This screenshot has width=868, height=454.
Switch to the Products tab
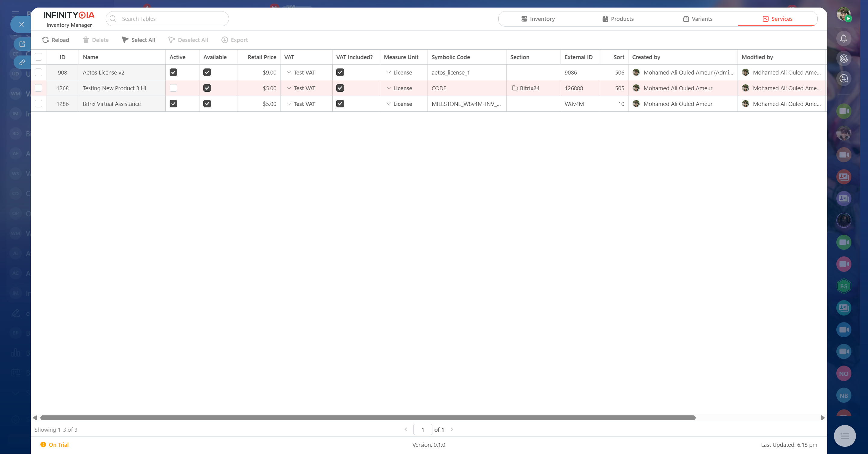pyautogui.click(x=618, y=19)
